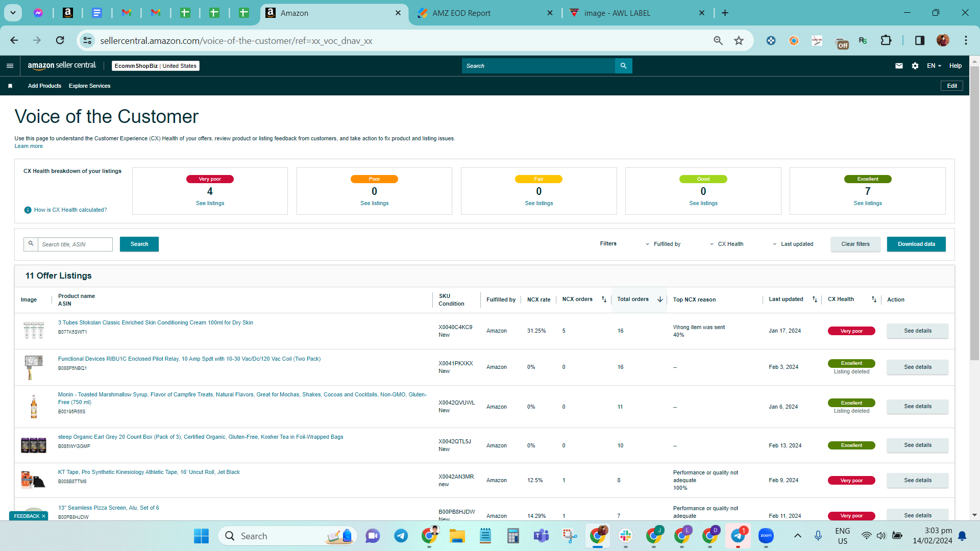This screenshot has width=980, height=551.
Task: Open the Learn more link
Action: (29, 146)
